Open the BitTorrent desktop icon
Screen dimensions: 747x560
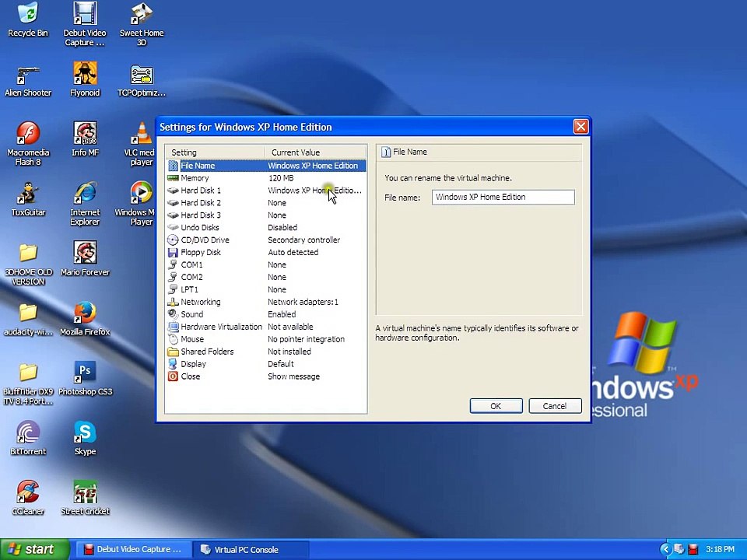(28, 439)
